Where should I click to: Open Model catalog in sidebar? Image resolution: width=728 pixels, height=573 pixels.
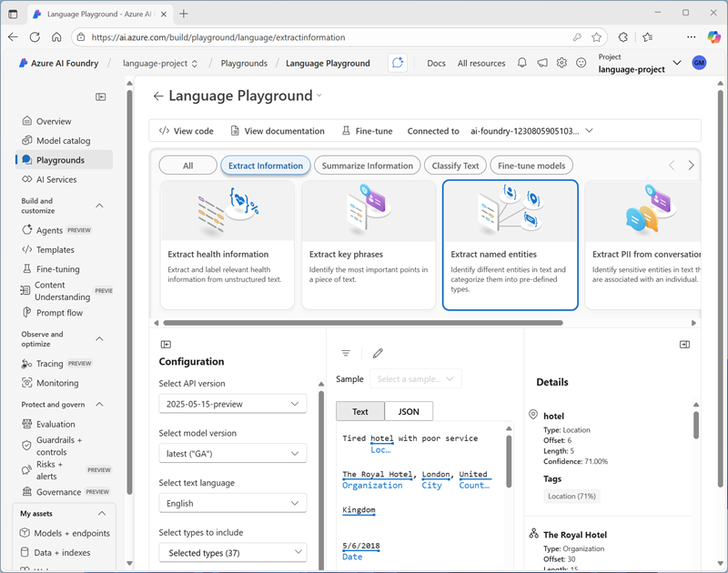point(63,141)
